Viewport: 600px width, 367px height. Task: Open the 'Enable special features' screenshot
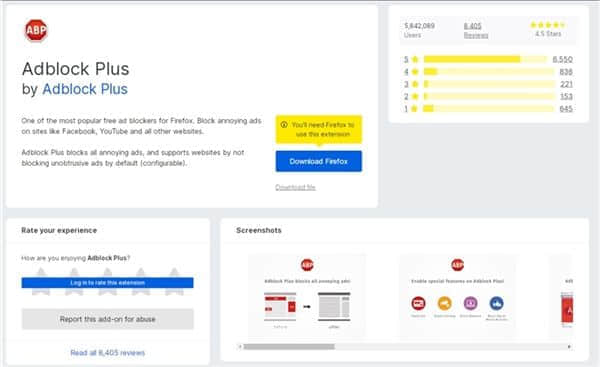point(457,297)
